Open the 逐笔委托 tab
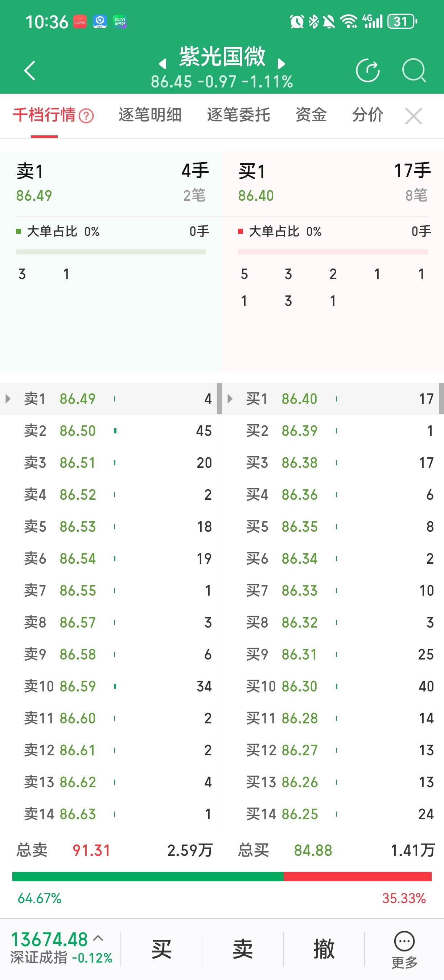This screenshot has height=980, width=444. tap(238, 115)
